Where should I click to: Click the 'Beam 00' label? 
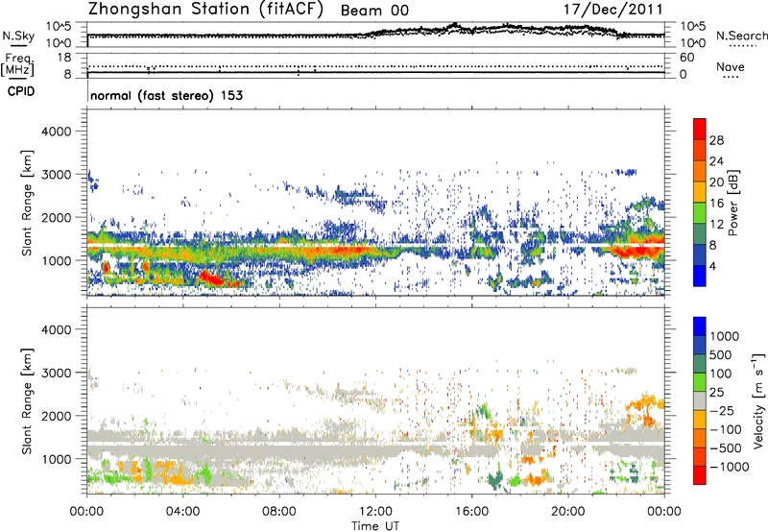click(x=374, y=11)
